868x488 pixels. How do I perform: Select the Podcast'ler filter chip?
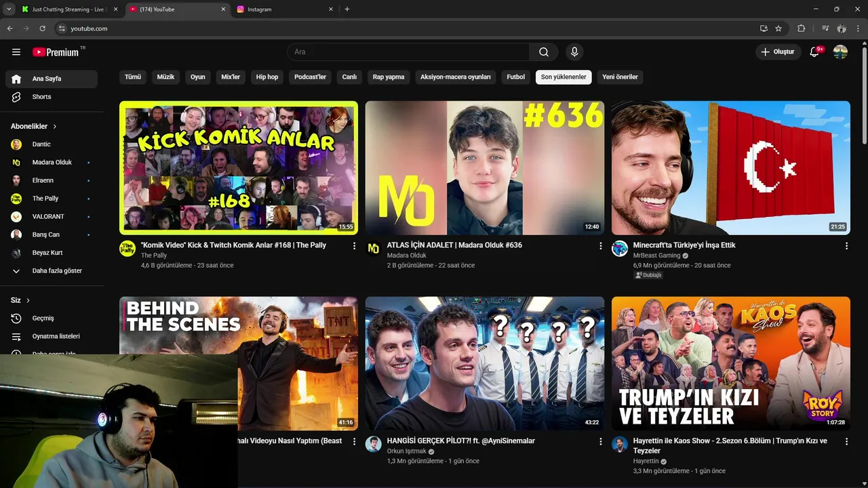click(310, 77)
